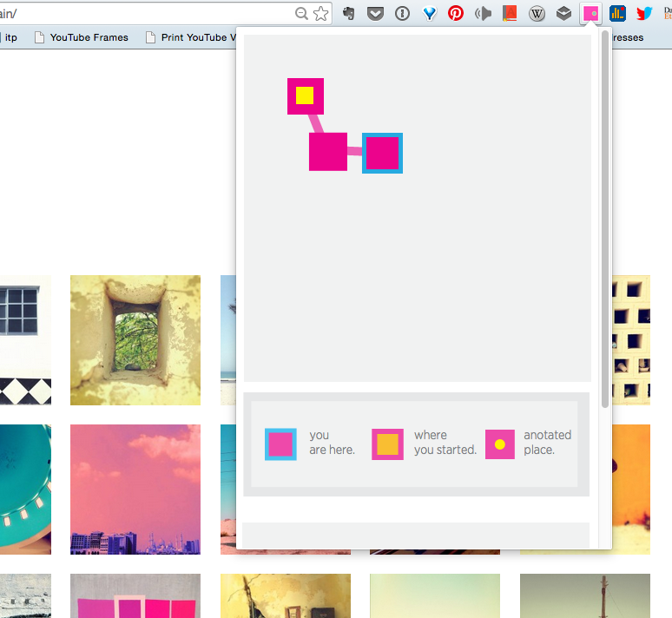Click the 'anotated place.' legend text
Viewport: 672px width, 618px height.
(547, 443)
